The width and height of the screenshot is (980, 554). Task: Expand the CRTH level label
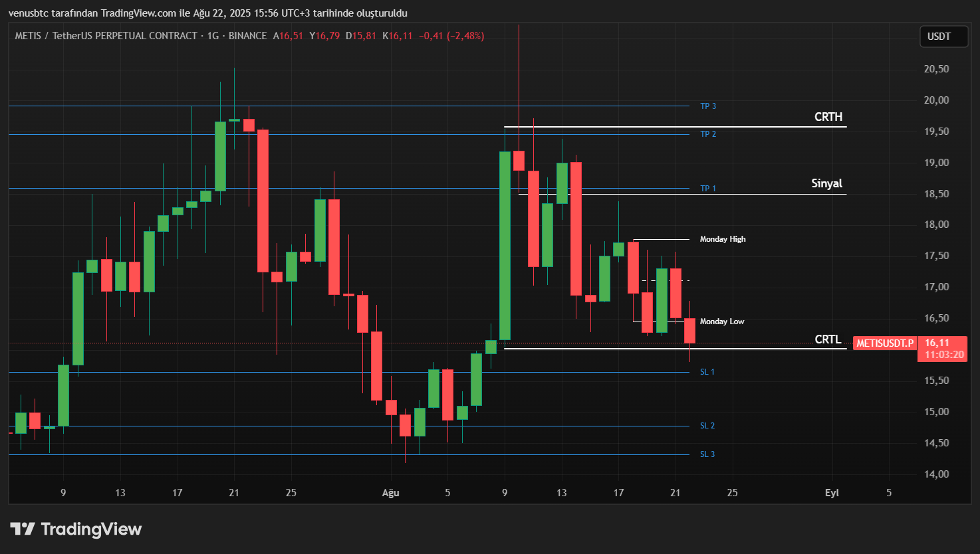pos(828,117)
